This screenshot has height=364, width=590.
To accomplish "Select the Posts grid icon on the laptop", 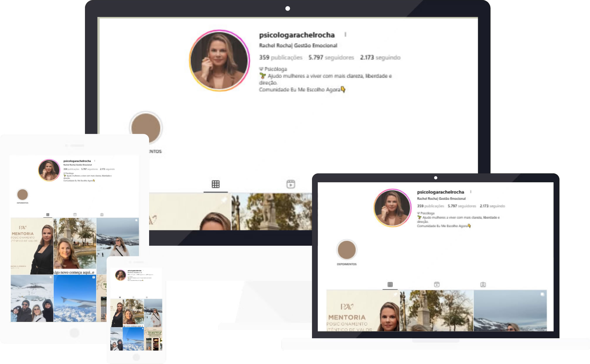I will click(390, 284).
